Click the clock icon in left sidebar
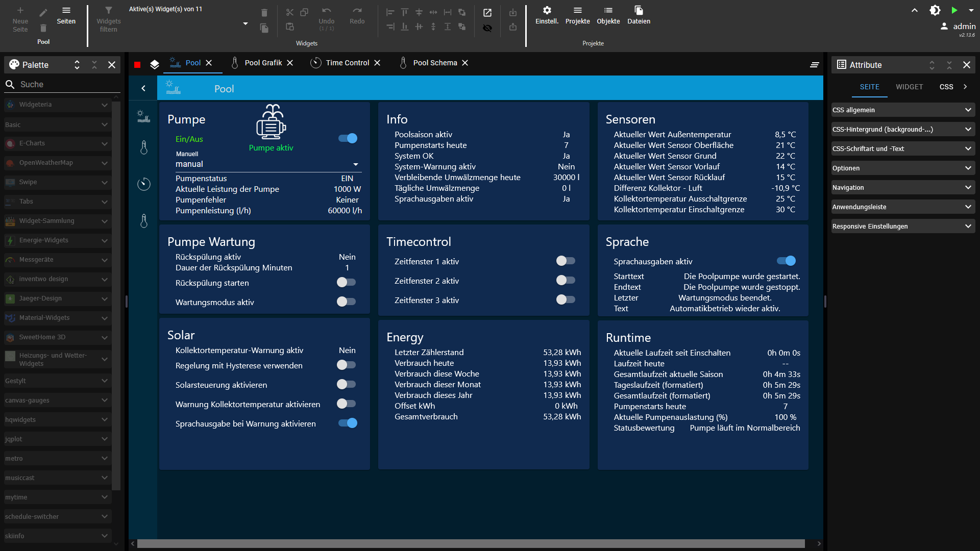Image resolution: width=980 pixels, height=551 pixels. pyautogui.click(x=144, y=184)
